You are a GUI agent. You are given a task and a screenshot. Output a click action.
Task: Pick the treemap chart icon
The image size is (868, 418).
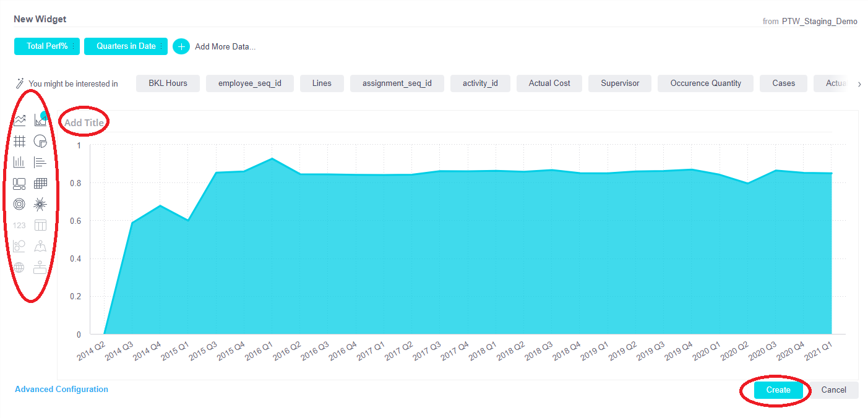[20, 184]
